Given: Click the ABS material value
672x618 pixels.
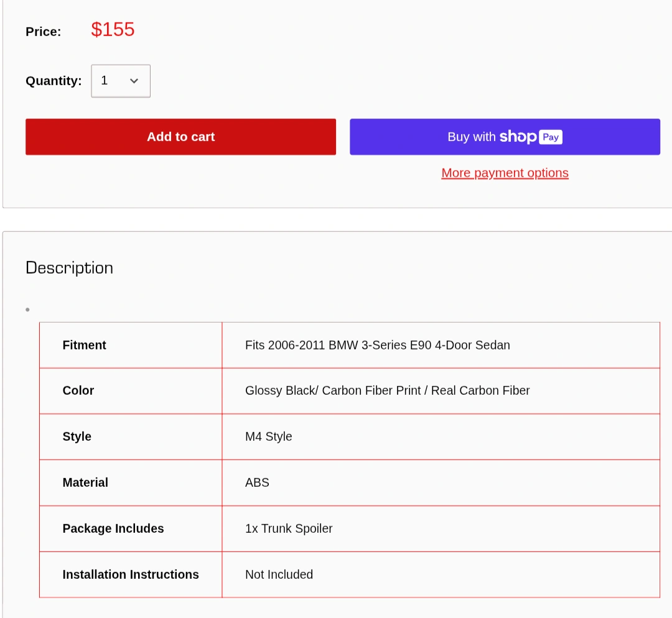Looking at the screenshot, I should click(257, 482).
